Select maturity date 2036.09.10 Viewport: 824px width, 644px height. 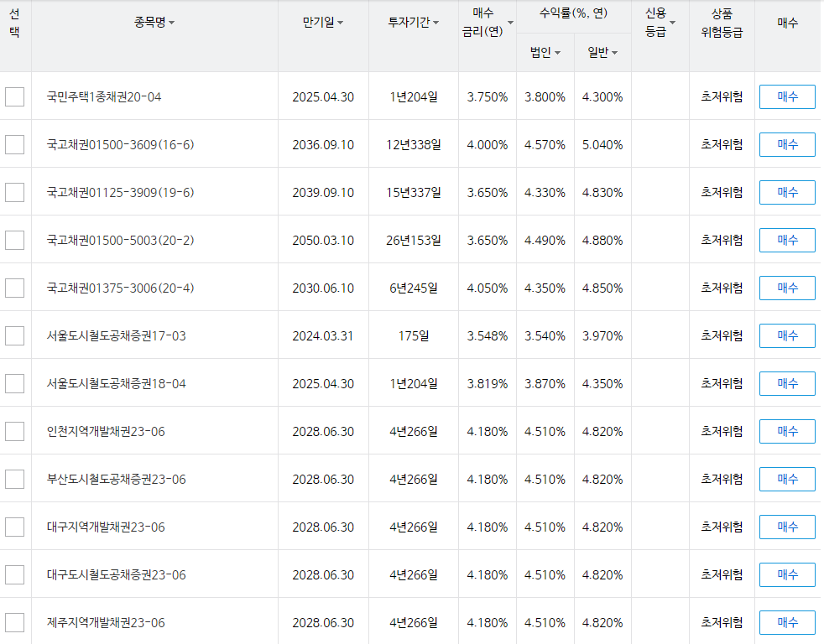coord(323,145)
